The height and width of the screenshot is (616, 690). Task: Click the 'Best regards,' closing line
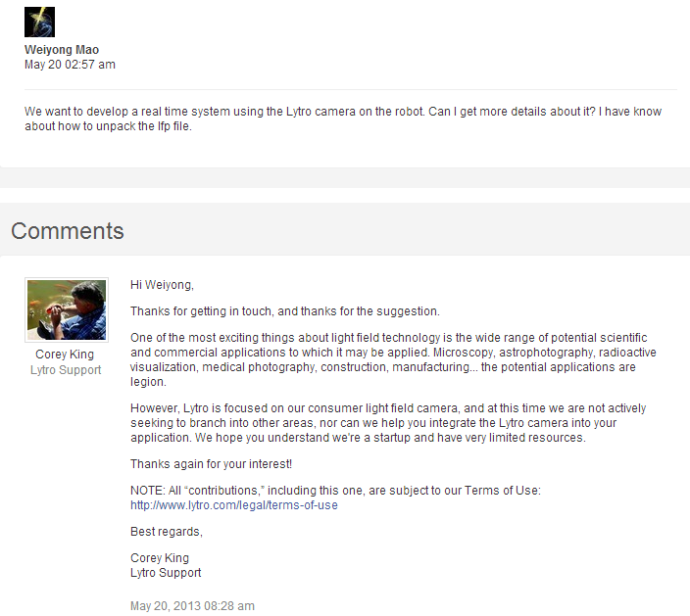(x=166, y=532)
